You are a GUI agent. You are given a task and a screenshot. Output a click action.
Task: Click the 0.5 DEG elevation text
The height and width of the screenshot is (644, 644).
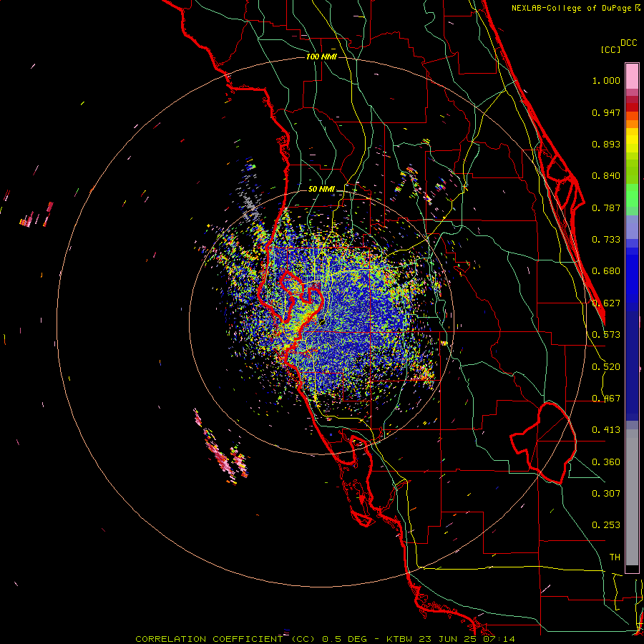coord(343,639)
